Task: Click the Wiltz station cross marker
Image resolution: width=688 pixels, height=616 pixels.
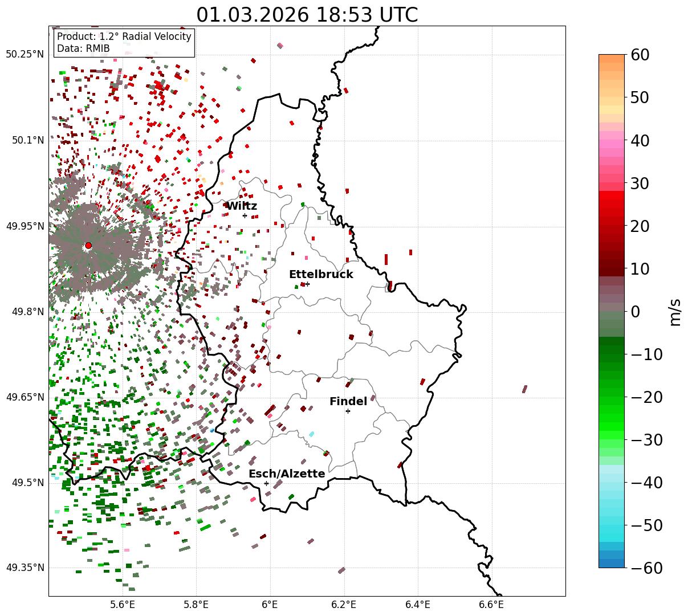Action: pos(245,215)
